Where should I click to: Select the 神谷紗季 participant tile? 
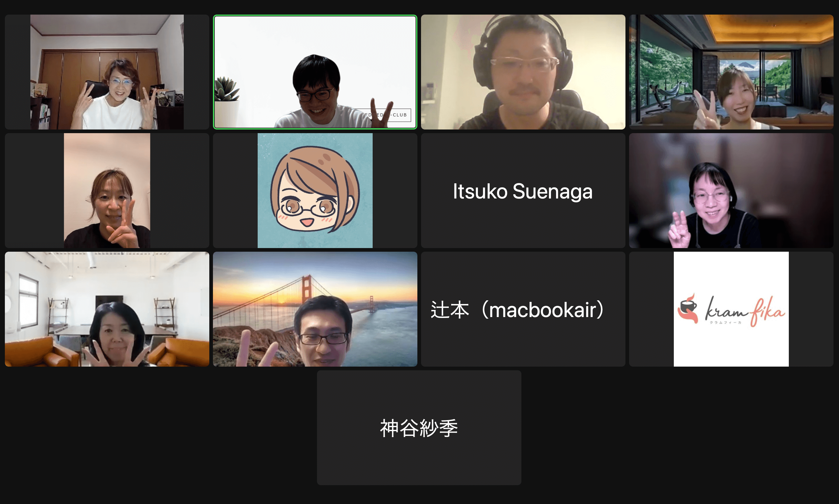click(419, 428)
